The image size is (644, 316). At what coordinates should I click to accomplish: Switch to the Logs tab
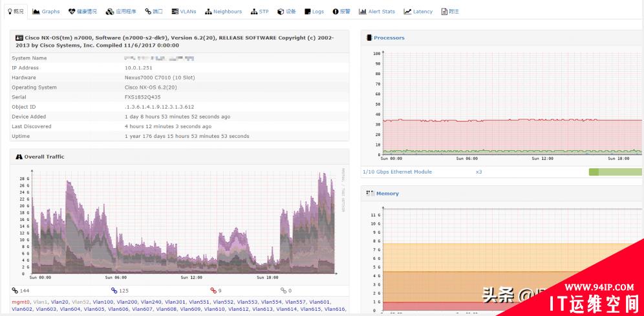click(314, 12)
